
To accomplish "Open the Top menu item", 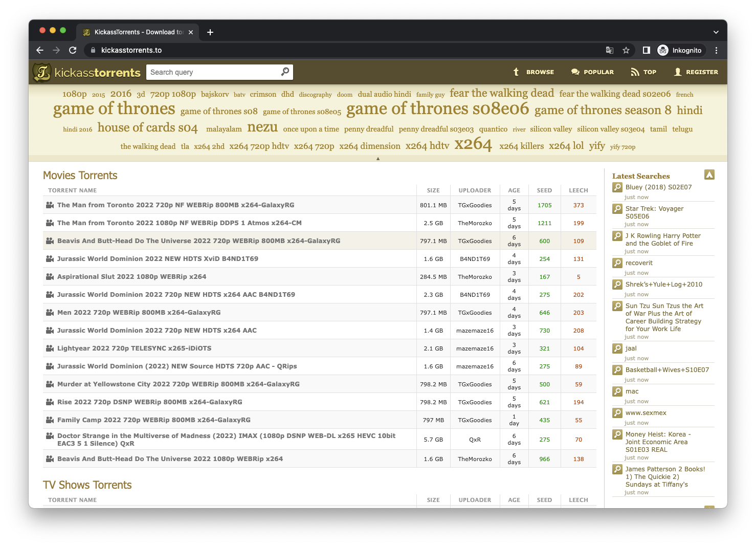I will pyautogui.click(x=643, y=72).
